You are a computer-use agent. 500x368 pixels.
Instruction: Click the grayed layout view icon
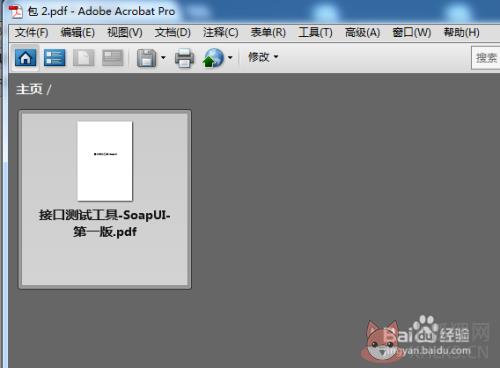pos(113,58)
